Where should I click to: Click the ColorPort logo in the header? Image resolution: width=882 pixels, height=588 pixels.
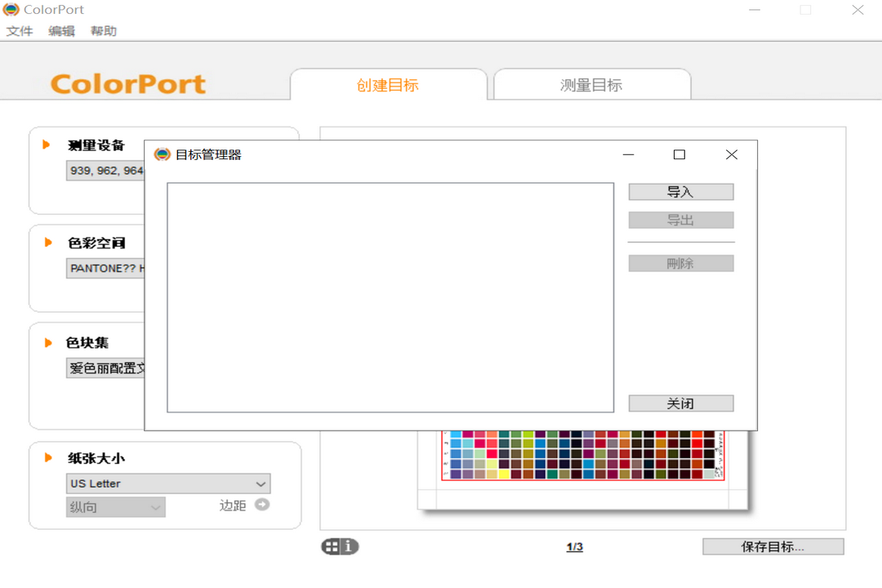pos(127,83)
